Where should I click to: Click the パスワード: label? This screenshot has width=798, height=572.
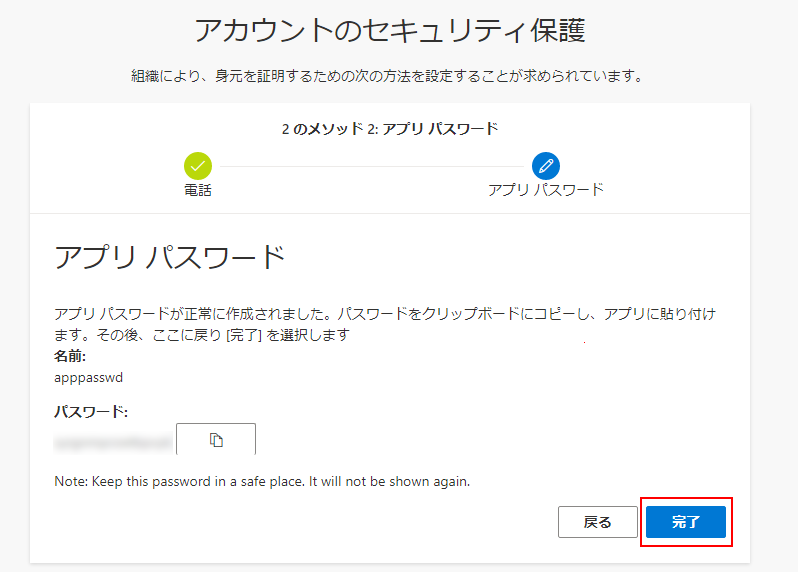pyautogui.click(x=91, y=412)
